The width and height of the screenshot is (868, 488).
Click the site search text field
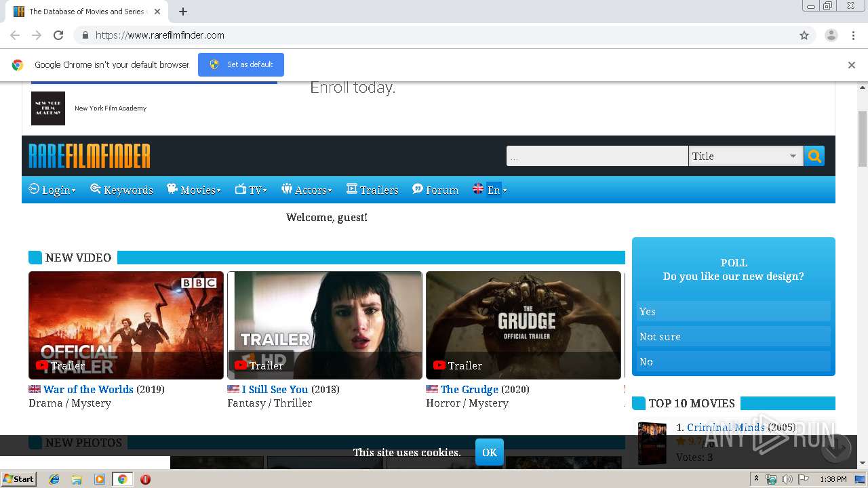597,156
